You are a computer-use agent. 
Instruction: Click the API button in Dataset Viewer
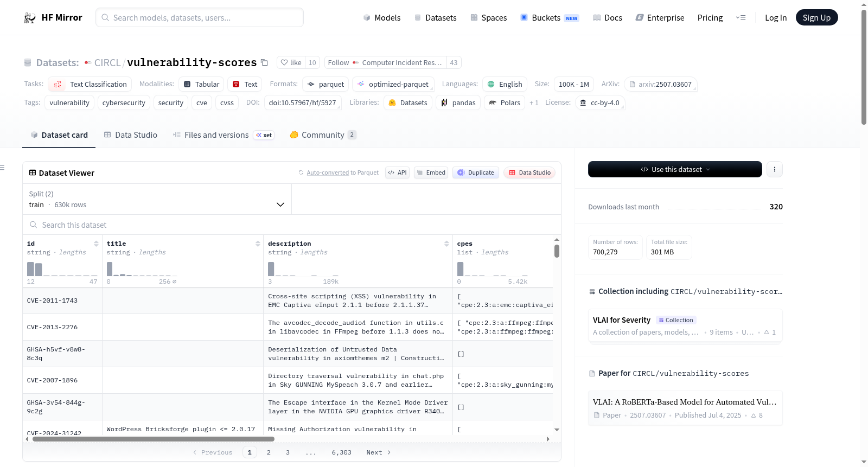tap(397, 172)
